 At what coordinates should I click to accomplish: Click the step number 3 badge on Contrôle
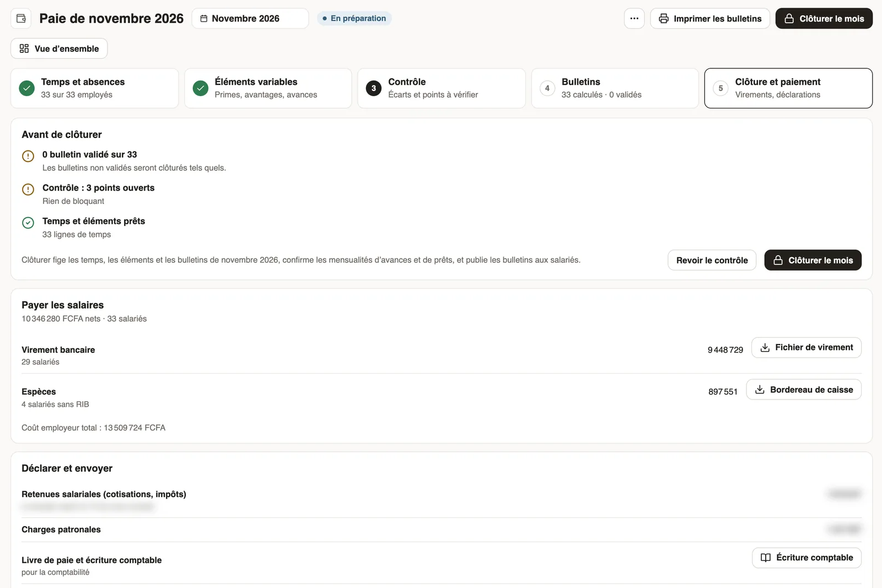[x=374, y=88]
